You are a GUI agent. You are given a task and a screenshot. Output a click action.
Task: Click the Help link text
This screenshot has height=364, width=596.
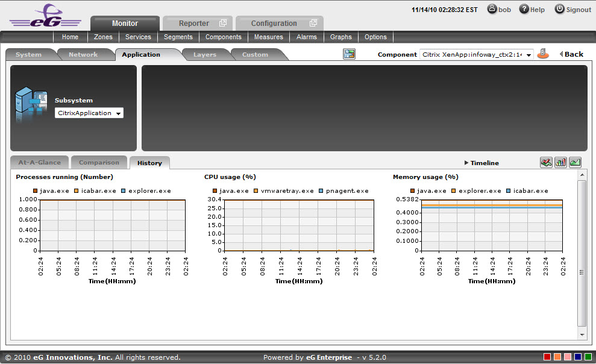(538, 10)
